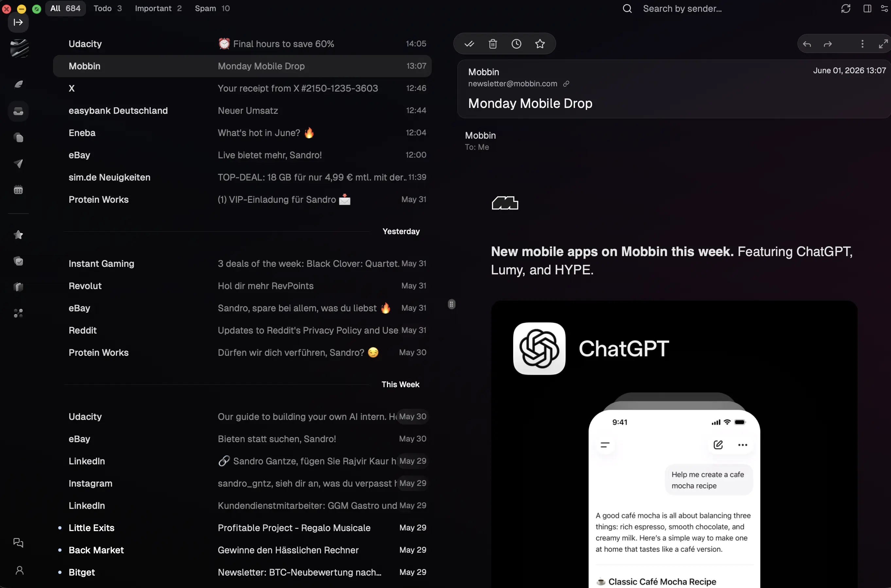Screen dimensions: 891x588
Task: Open easybank Deutschland Neuer Umsatz email
Action: [x=242, y=111]
